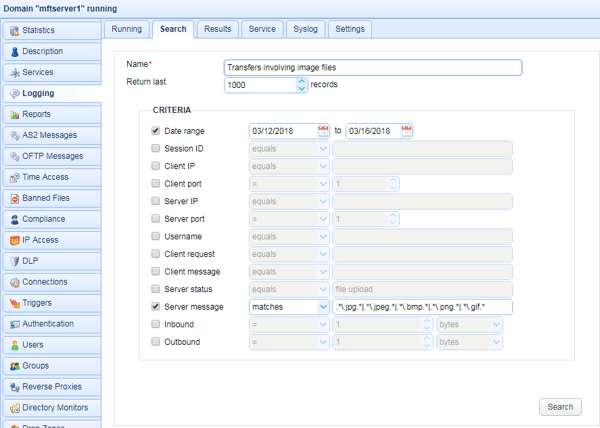Enable the Client port checkbox
Image resolution: width=600 pixels, height=428 pixels.
click(x=155, y=183)
